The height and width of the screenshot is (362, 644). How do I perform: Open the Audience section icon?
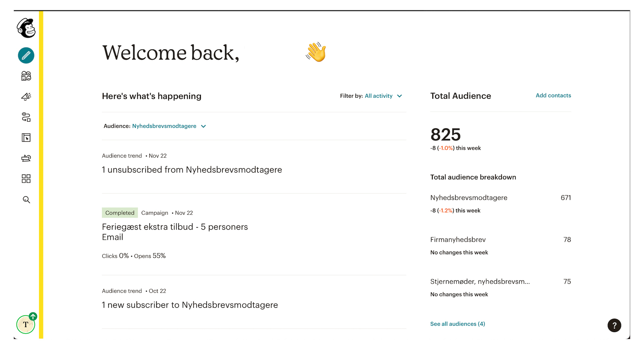click(x=26, y=76)
